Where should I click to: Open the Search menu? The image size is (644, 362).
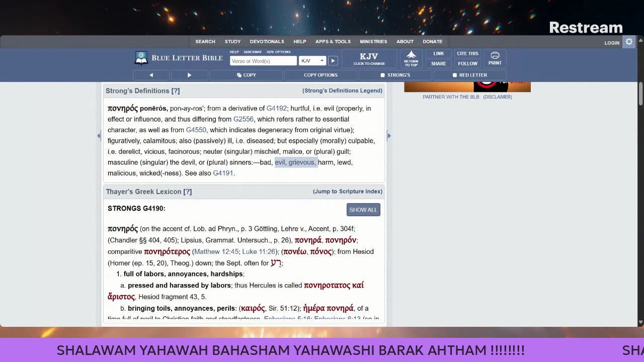[x=205, y=42]
